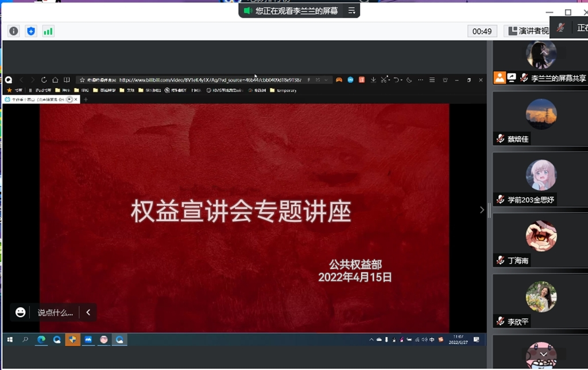
Task: Click the browser back arrow
Action: point(21,80)
